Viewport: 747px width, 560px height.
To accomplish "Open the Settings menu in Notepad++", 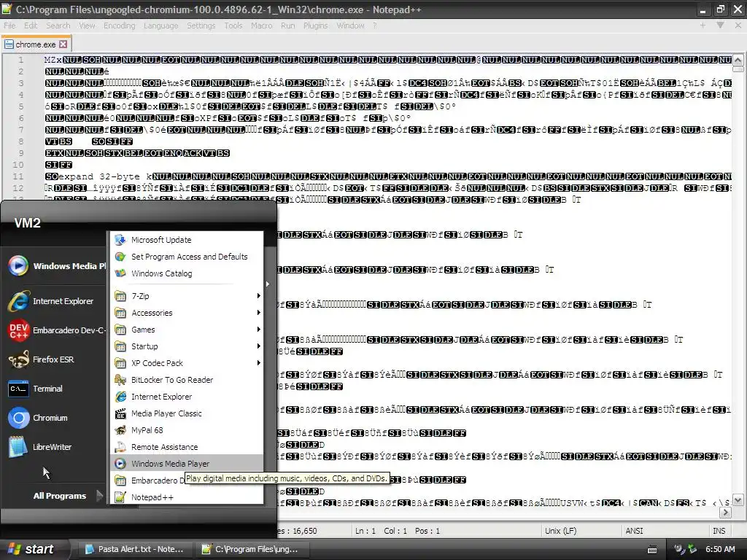I will 201,26.
